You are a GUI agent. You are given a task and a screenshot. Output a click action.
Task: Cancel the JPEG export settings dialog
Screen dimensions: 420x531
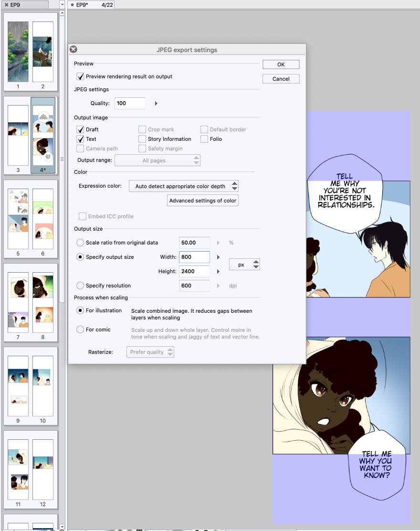(281, 79)
